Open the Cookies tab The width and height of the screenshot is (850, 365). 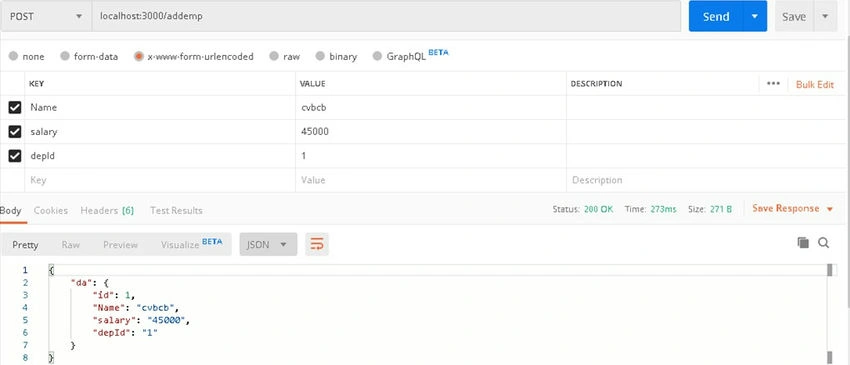[x=51, y=210]
